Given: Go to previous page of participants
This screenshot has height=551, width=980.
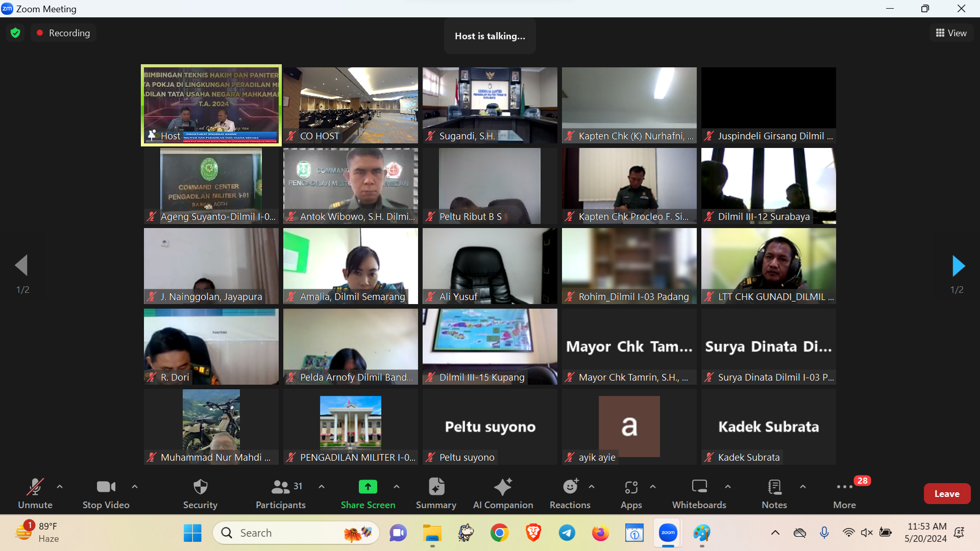Looking at the screenshot, I should point(21,265).
